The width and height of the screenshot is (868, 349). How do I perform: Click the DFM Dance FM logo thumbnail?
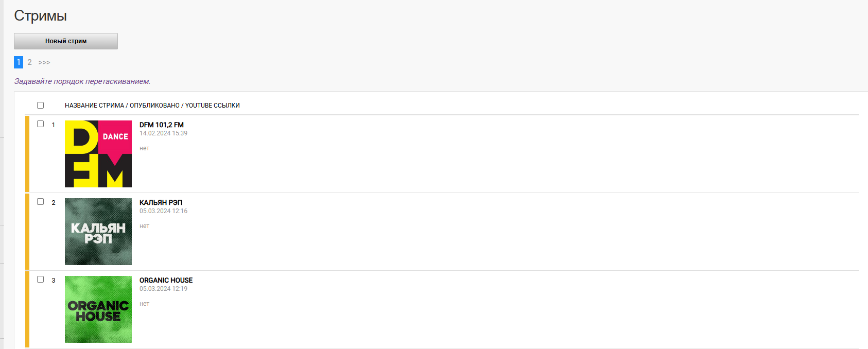(x=98, y=154)
